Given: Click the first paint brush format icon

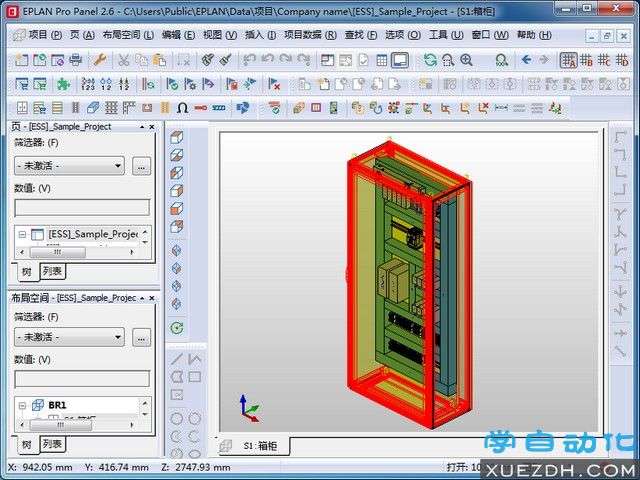Looking at the screenshot, I should (207, 60).
